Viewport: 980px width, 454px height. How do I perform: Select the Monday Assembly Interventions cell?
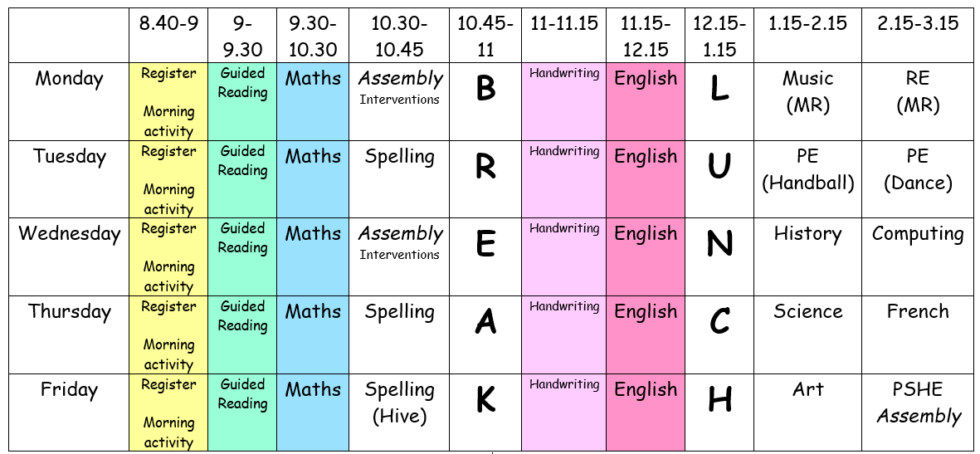pos(399,101)
